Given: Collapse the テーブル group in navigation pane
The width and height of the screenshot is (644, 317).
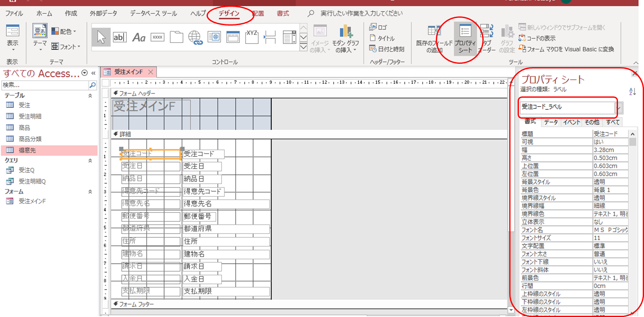Looking at the screenshot, I should click(x=90, y=96).
